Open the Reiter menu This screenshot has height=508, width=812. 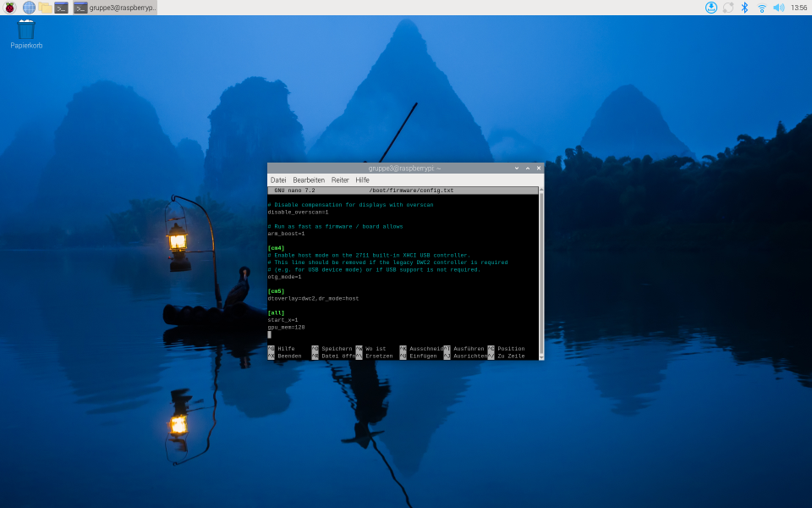tap(340, 180)
